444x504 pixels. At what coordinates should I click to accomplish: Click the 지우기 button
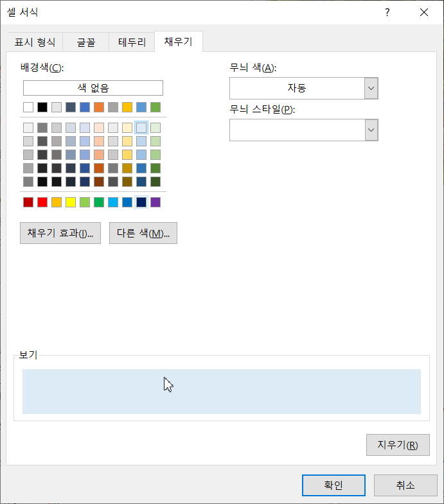[x=398, y=445]
